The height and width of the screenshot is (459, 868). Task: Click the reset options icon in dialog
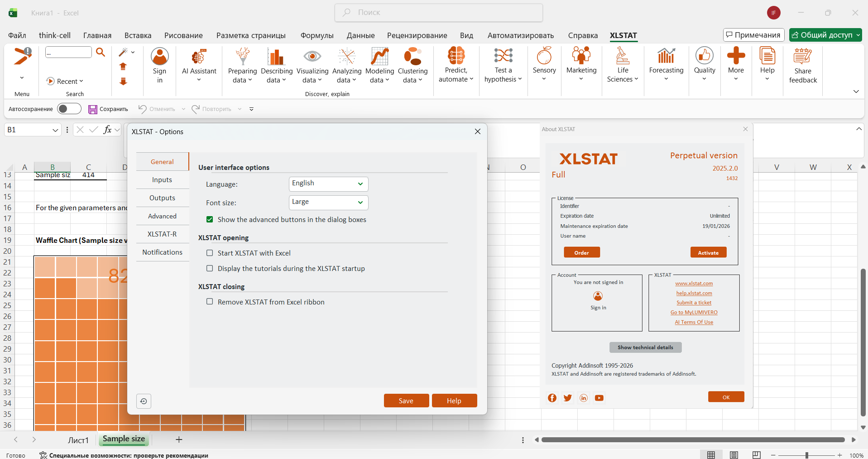pos(144,401)
